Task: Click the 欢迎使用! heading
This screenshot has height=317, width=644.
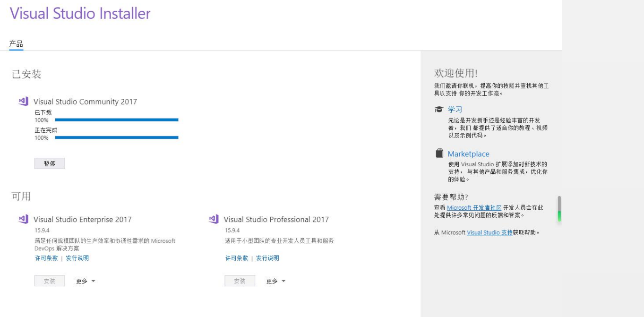Action: pyautogui.click(x=456, y=73)
